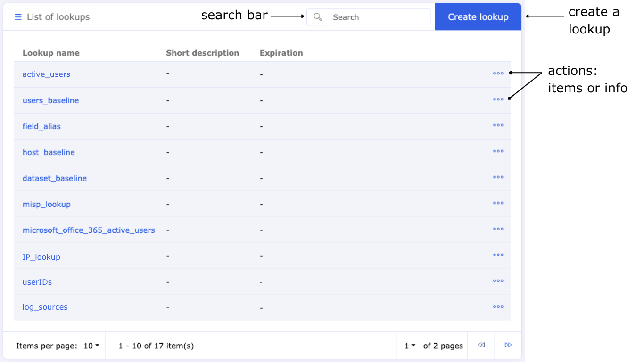Open the field_alias lookup

point(41,126)
